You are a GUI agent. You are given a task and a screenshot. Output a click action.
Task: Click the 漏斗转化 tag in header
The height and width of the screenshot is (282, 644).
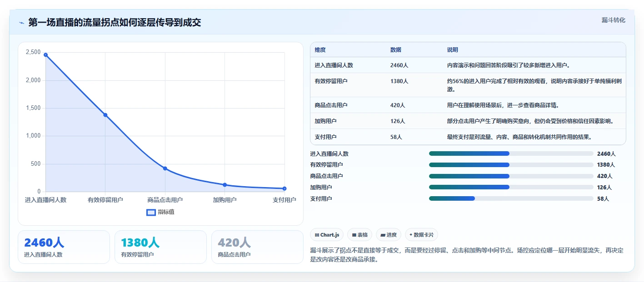pos(614,20)
